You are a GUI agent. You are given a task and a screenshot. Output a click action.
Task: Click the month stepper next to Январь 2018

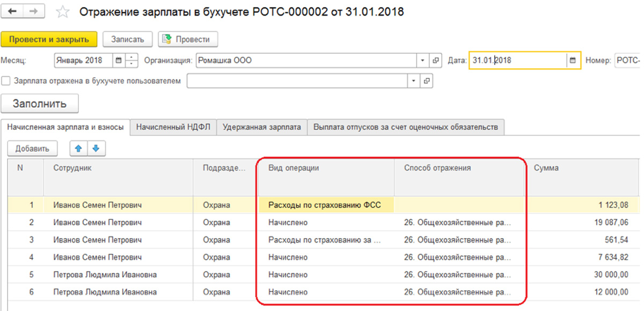pos(131,61)
